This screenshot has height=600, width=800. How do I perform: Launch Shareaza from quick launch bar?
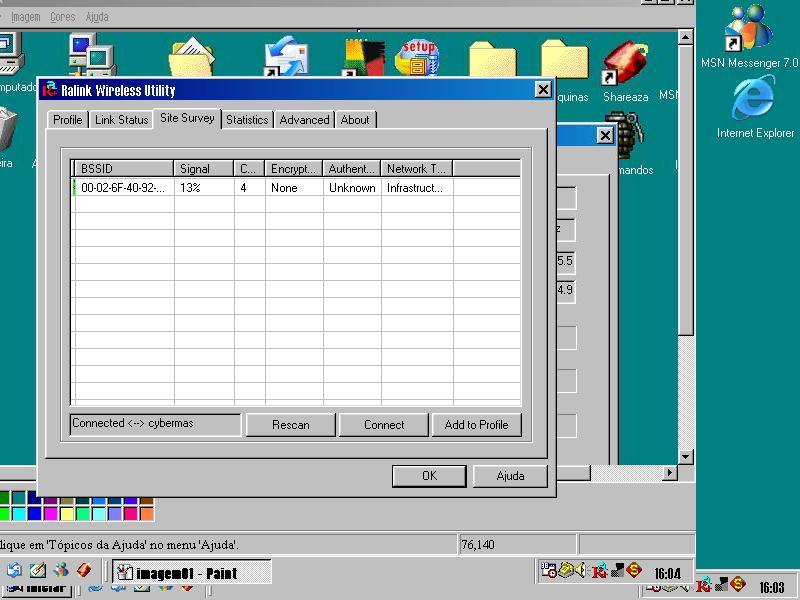tap(85, 570)
